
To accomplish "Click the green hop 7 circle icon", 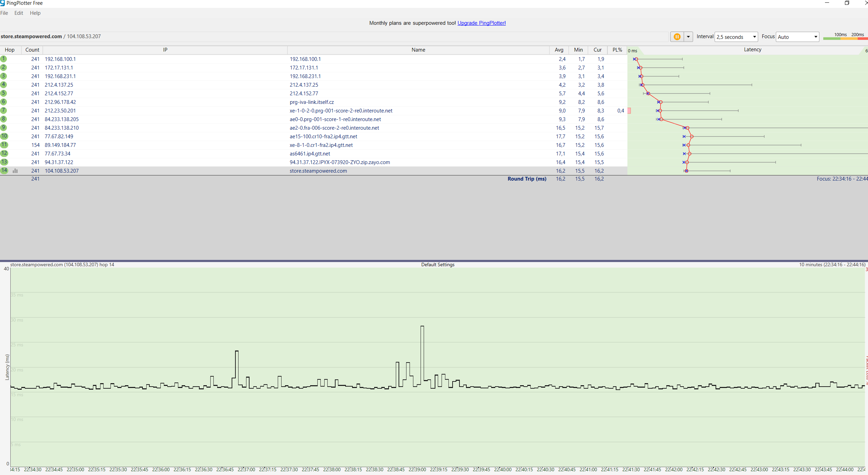I will tap(4, 110).
